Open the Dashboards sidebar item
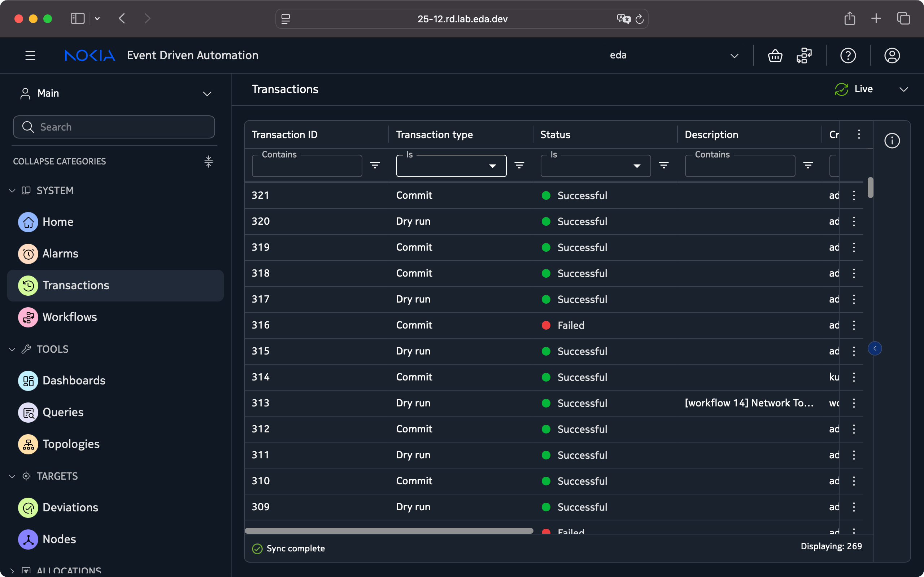924x577 pixels. tap(74, 380)
